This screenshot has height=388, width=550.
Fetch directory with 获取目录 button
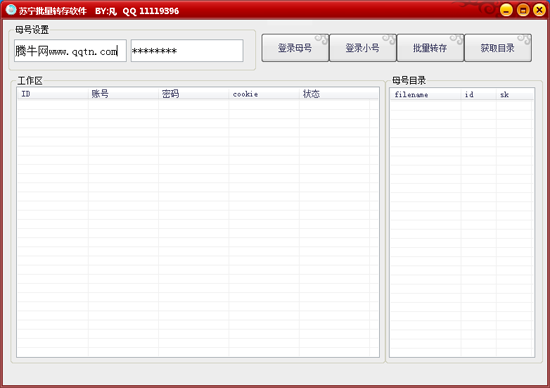[x=498, y=48]
